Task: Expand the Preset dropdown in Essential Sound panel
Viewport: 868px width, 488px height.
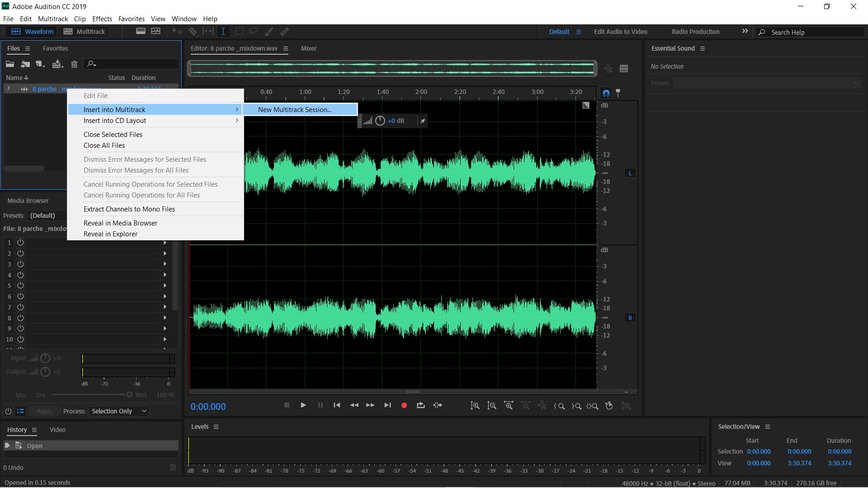Action: click(x=856, y=83)
